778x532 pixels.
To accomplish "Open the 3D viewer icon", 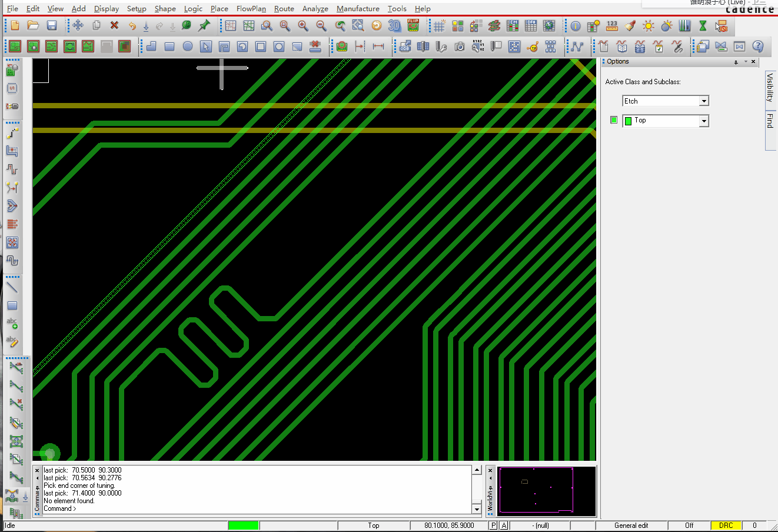I will [x=394, y=25].
